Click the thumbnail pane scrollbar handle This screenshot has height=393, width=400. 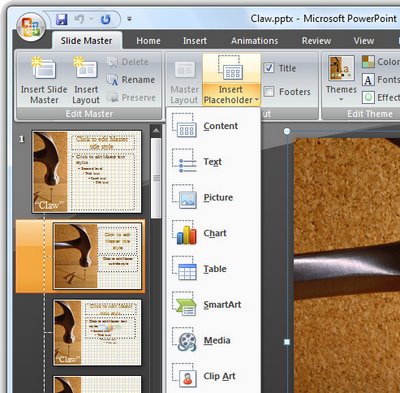[156, 178]
